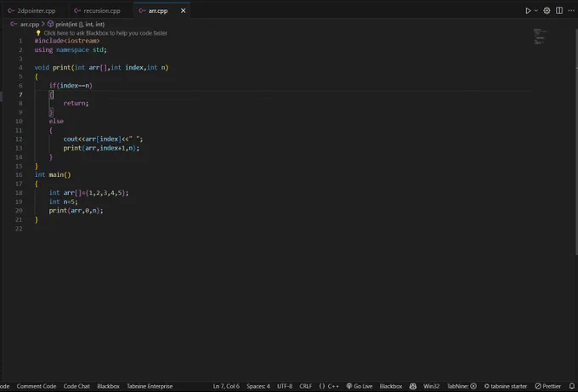
Task: Click on 'print(arr,0,n);' line
Action: (76, 211)
